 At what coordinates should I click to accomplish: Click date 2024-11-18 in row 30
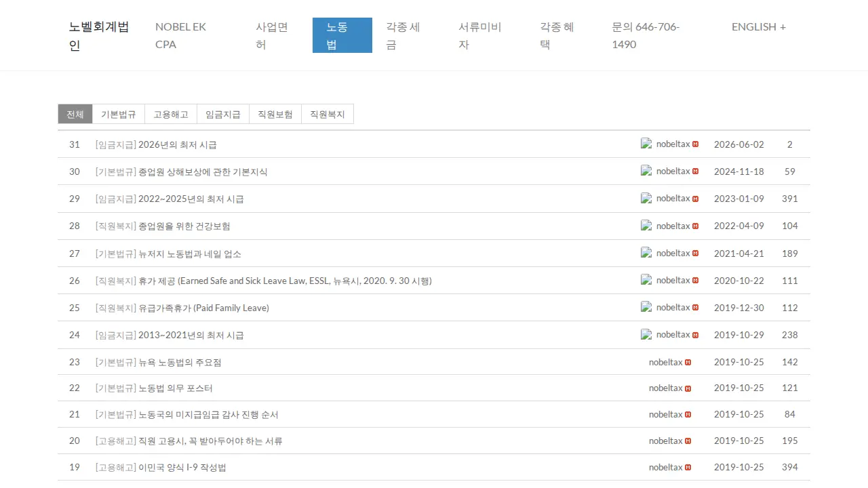point(739,171)
